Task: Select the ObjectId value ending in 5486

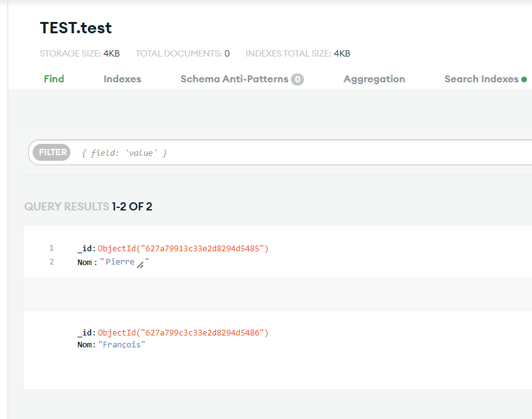Action: pyautogui.click(x=183, y=332)
